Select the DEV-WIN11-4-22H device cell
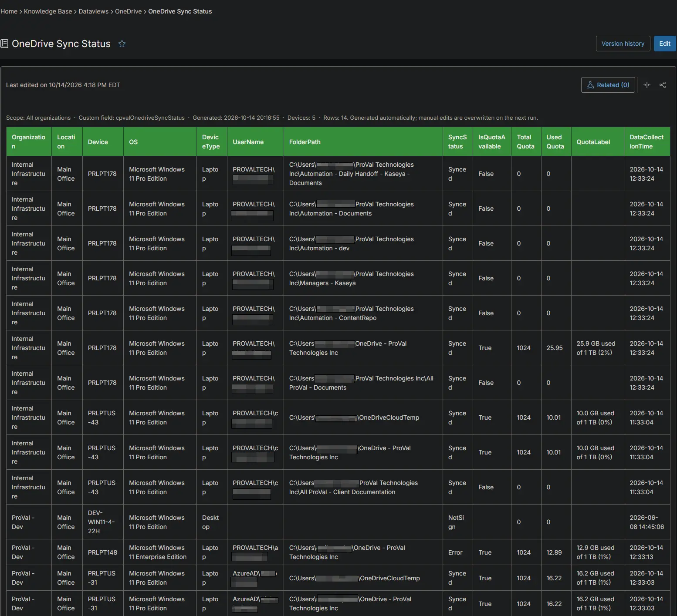Viewport: 677px width, 616px height. point(103,522)
